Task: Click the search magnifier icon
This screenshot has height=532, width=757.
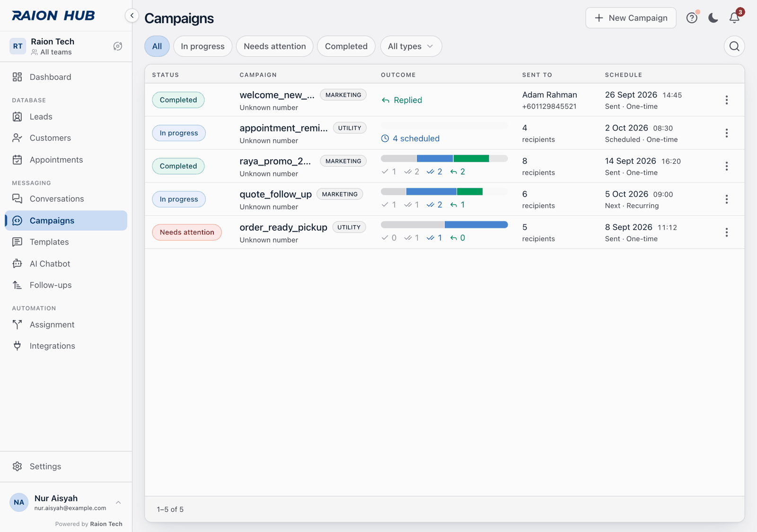Action: [734, 46]
